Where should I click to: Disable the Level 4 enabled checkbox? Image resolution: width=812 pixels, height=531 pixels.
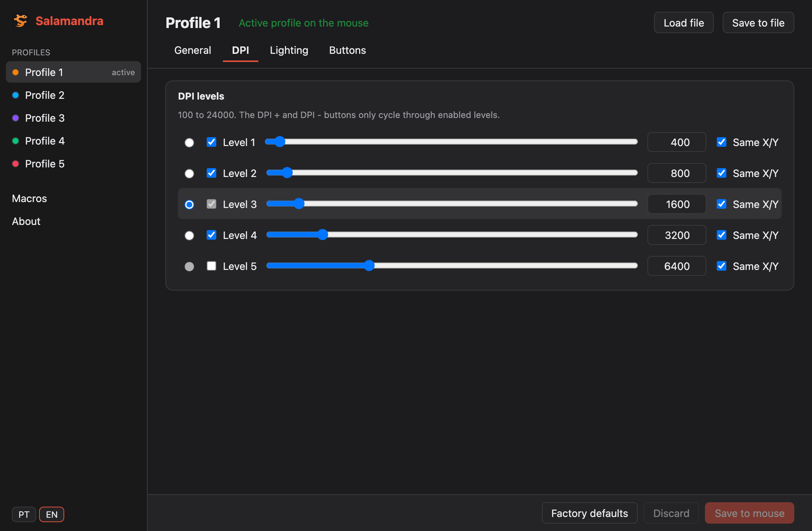pyautogui.click(x=211, y=235)
